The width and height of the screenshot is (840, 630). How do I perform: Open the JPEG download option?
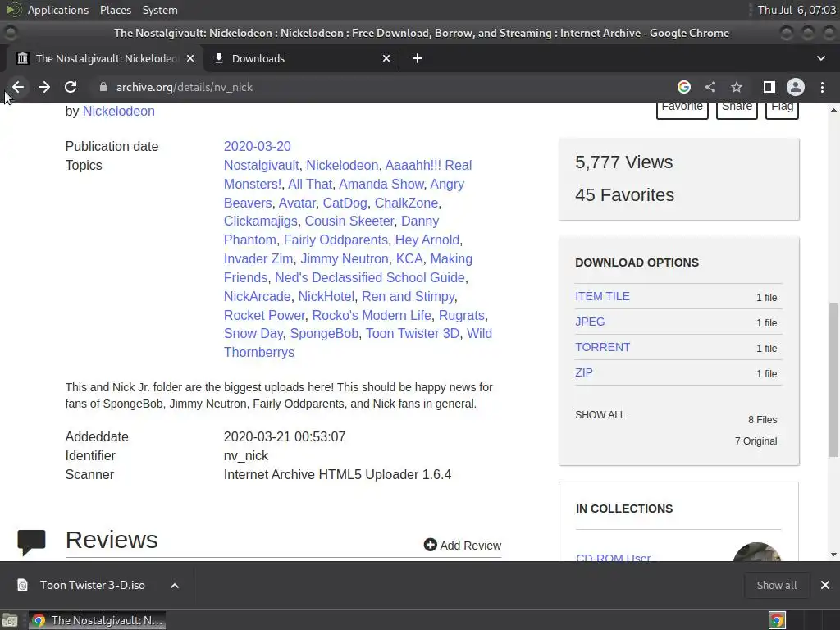pos(590,322)
